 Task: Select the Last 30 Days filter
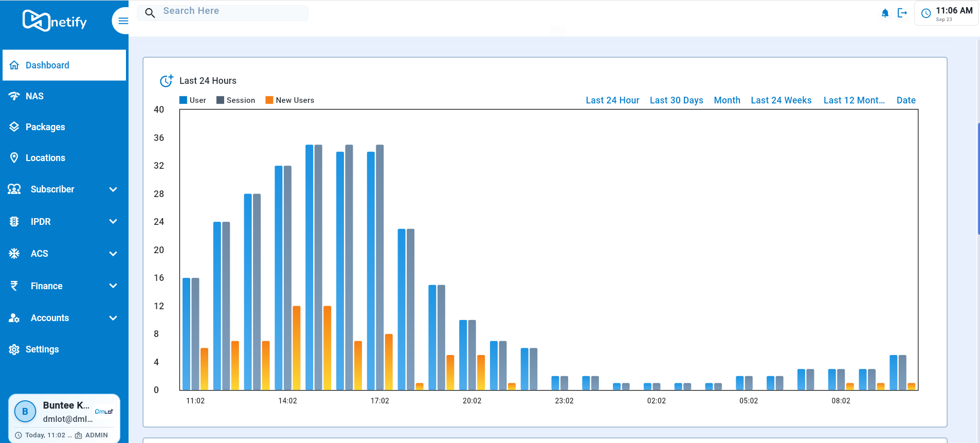(676, 100)
